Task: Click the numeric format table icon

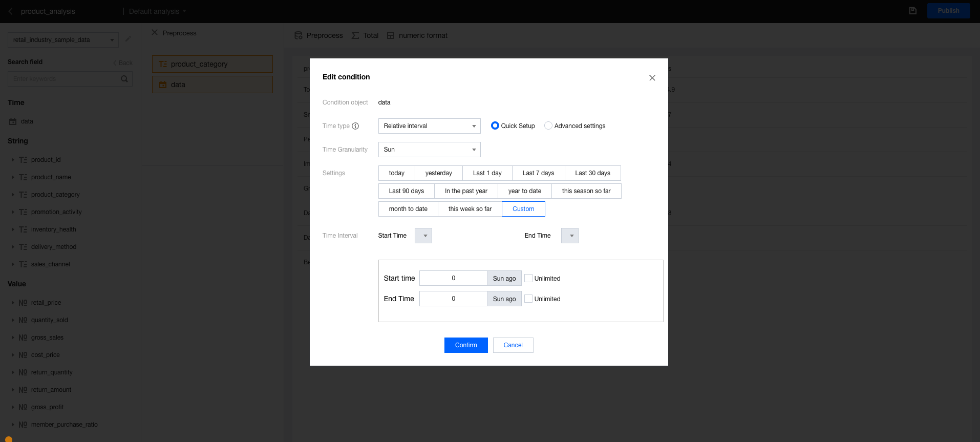Action: click(x=391, y=35)
